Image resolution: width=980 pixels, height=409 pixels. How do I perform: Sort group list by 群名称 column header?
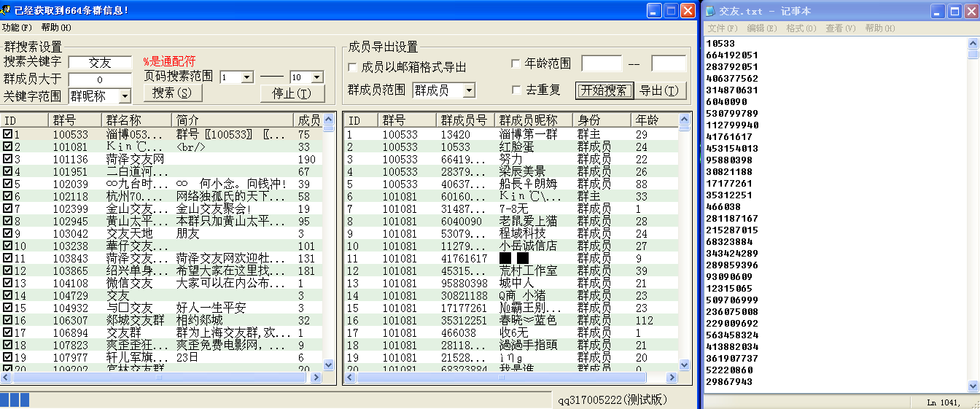point(137,120)
